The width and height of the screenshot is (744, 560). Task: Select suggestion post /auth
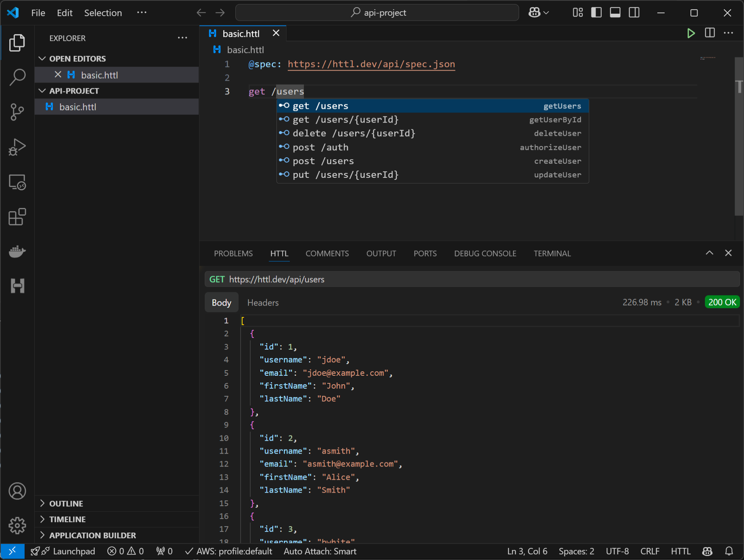tap(432, 147)
